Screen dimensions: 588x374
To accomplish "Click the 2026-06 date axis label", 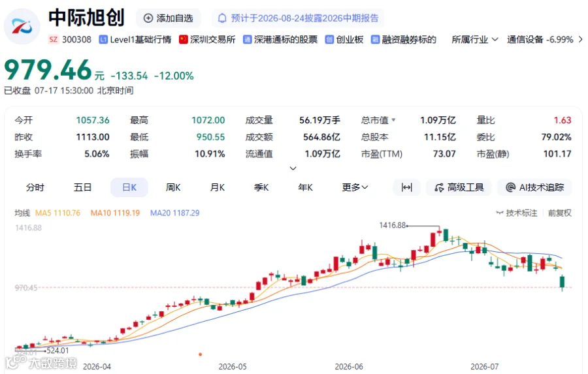I will pyautogui.click(x=349, y=367).
